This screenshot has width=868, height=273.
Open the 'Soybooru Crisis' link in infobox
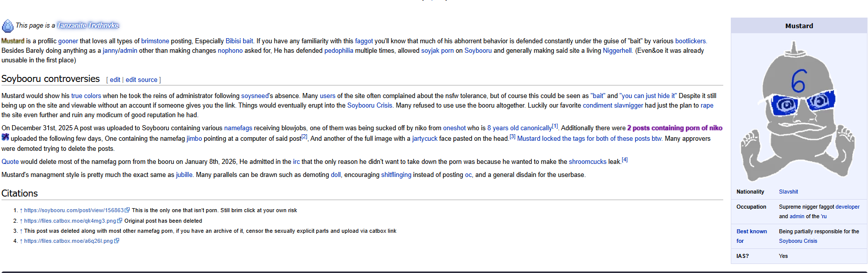click(x=798, y=241)
